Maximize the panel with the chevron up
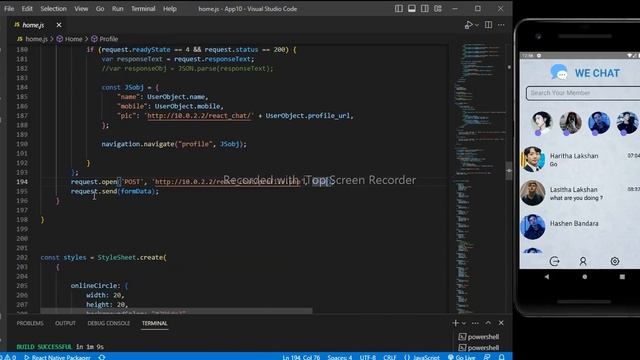 pyautogui.click(x=488, y=323)
